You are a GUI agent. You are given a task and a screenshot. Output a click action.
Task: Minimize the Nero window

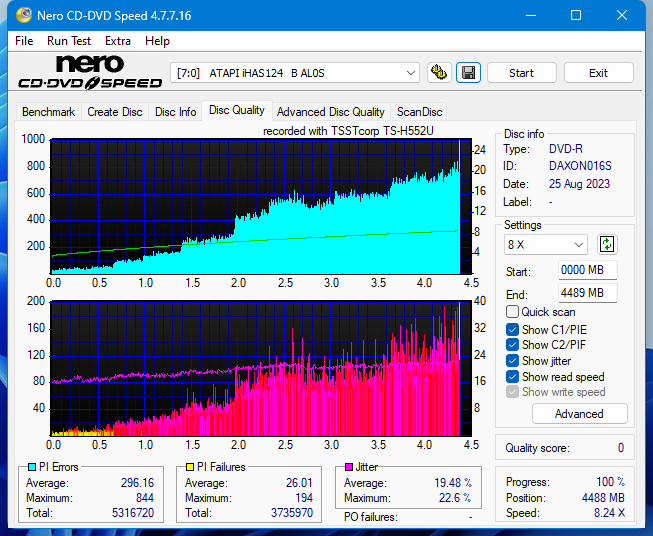pos(531,15)
